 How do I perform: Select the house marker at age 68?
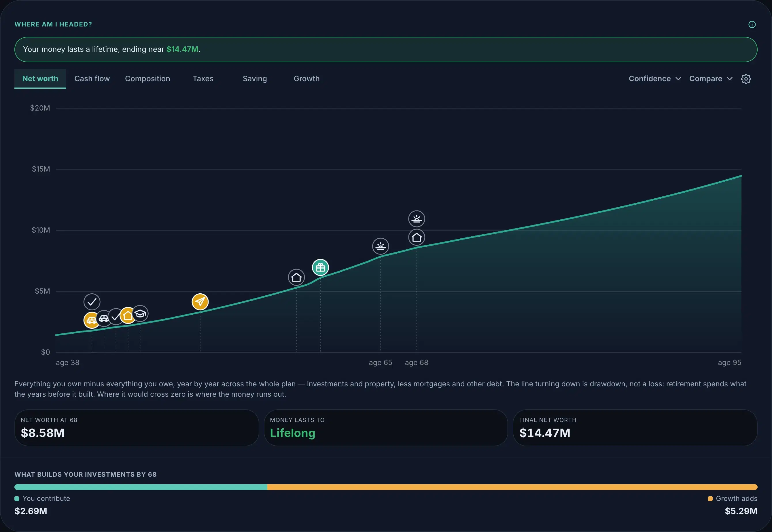point(417,237)
